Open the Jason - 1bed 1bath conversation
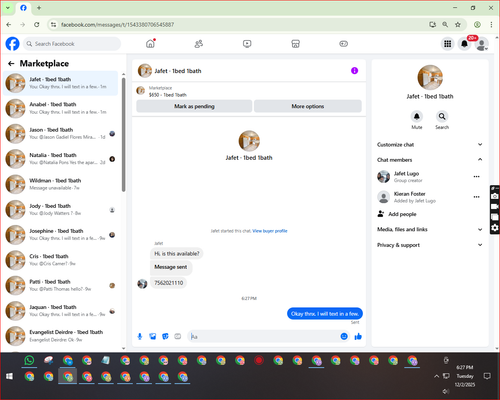The image size is (500, 400). tap(61, 133)
